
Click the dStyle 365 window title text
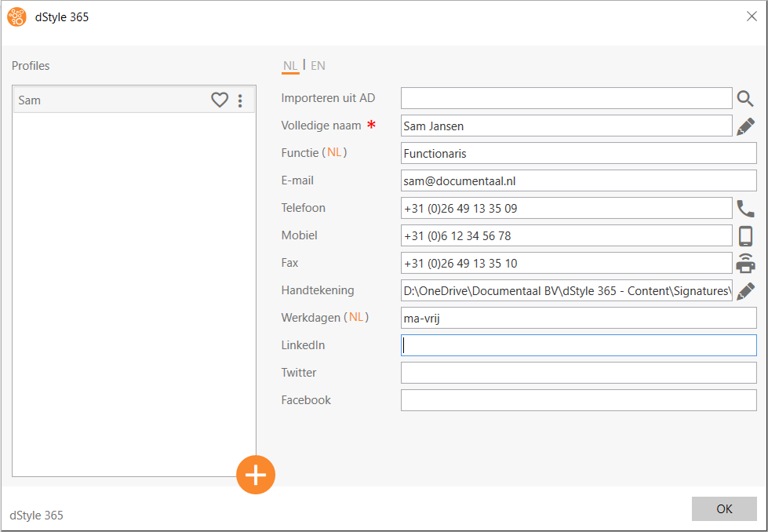coord(62,17)
